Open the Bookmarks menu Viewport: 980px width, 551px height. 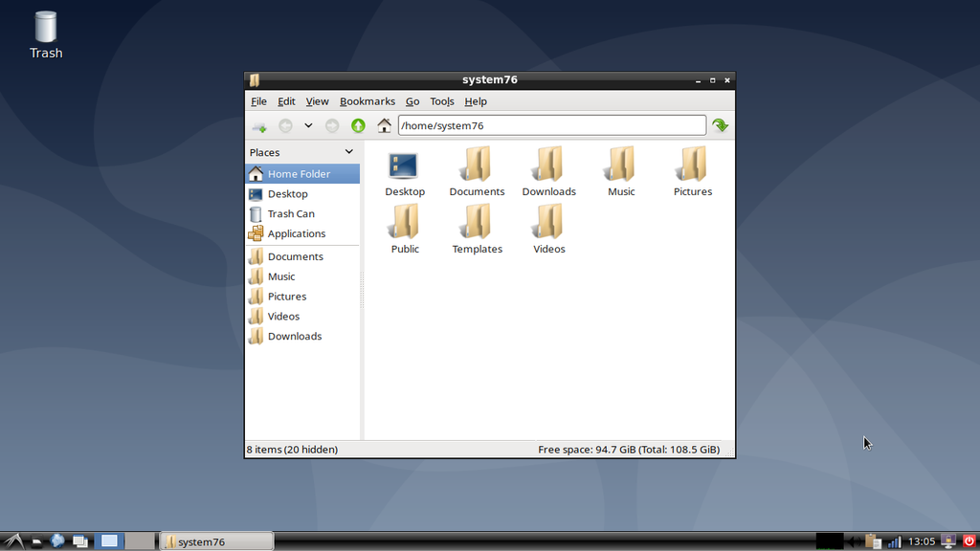click(367, 101)
